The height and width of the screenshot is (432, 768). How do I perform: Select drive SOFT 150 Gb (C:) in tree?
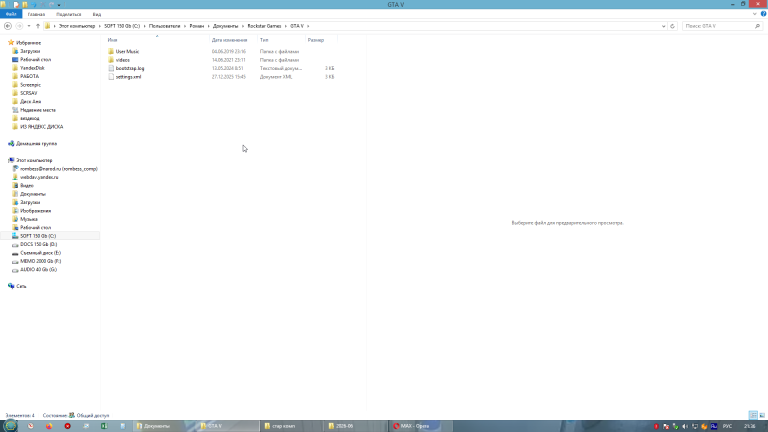click(x=38, y=236)
